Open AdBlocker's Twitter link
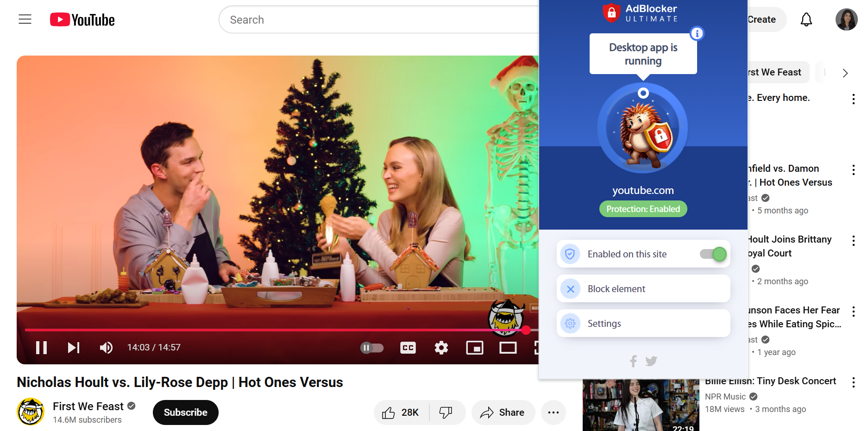The image size is (868, 431). click(x=651, y=361)
